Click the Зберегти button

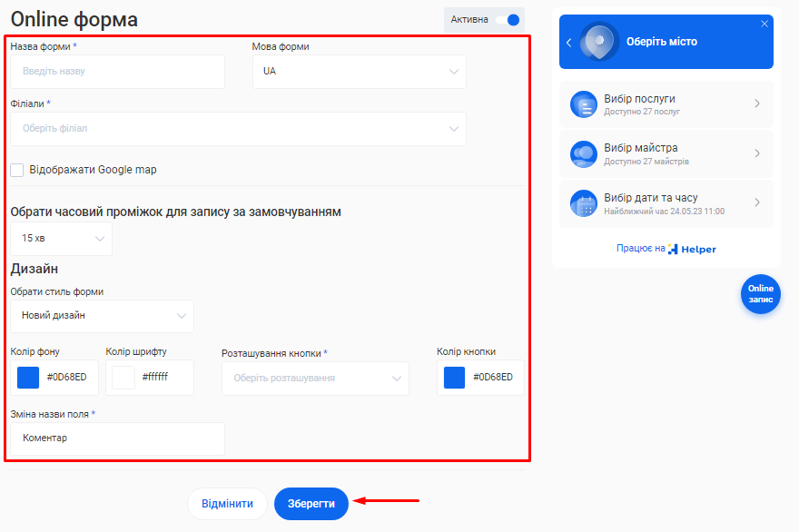tap(311, 504)
